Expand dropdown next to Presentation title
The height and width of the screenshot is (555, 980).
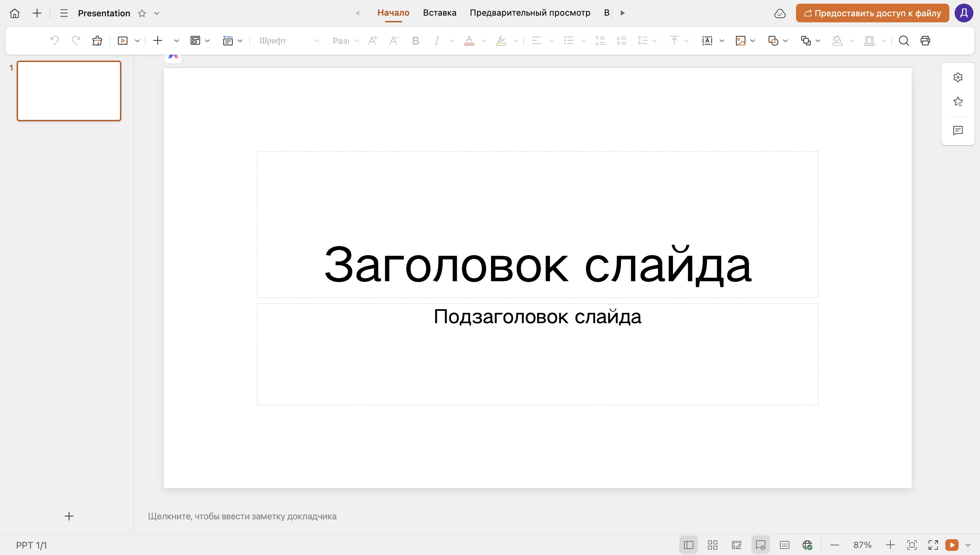coord(156,13)
